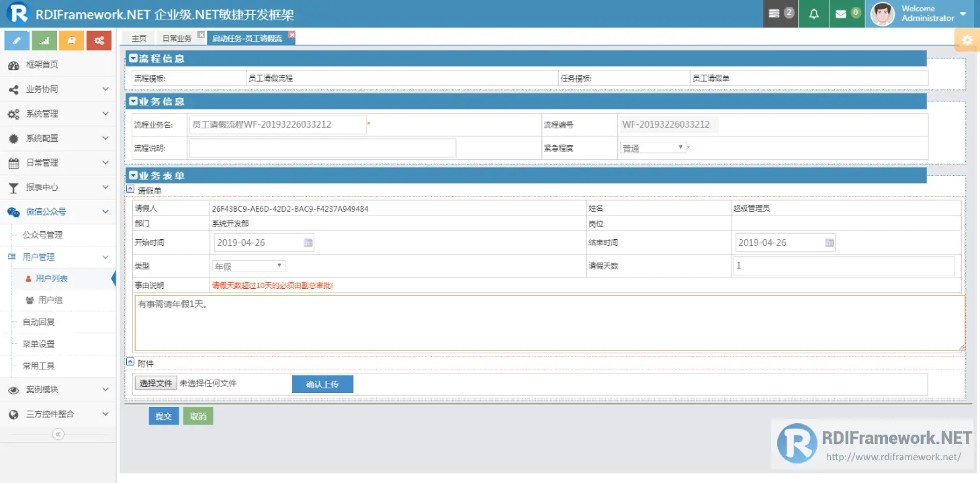Toggle the 用户管理 submenu

(58, 257)
